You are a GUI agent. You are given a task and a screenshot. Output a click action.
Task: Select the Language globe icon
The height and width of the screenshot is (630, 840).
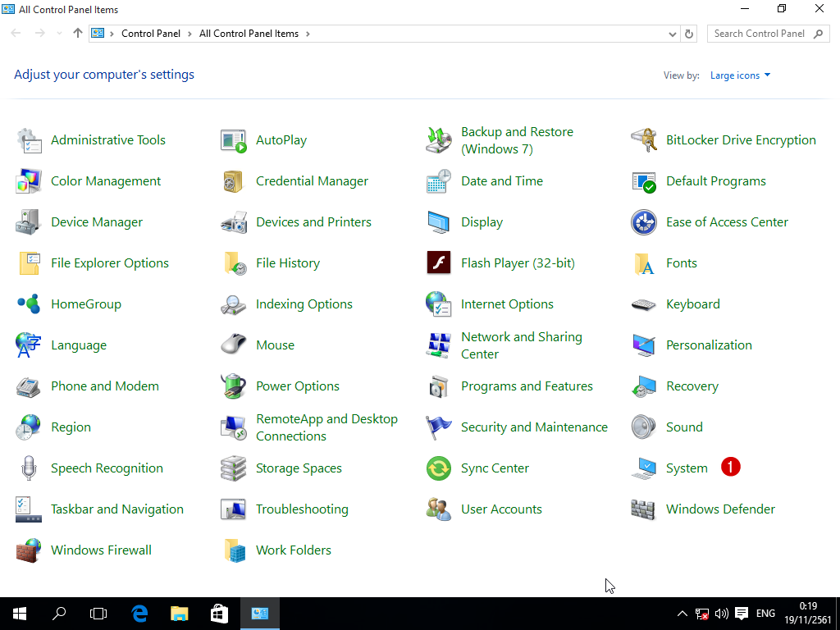tap(29, 345)
